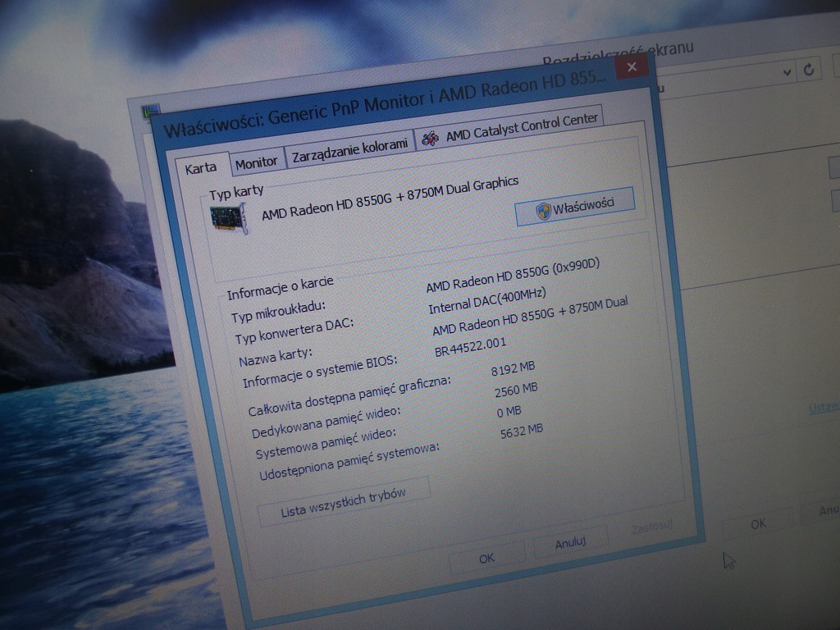Select the Karta tab

pos(201,168)
